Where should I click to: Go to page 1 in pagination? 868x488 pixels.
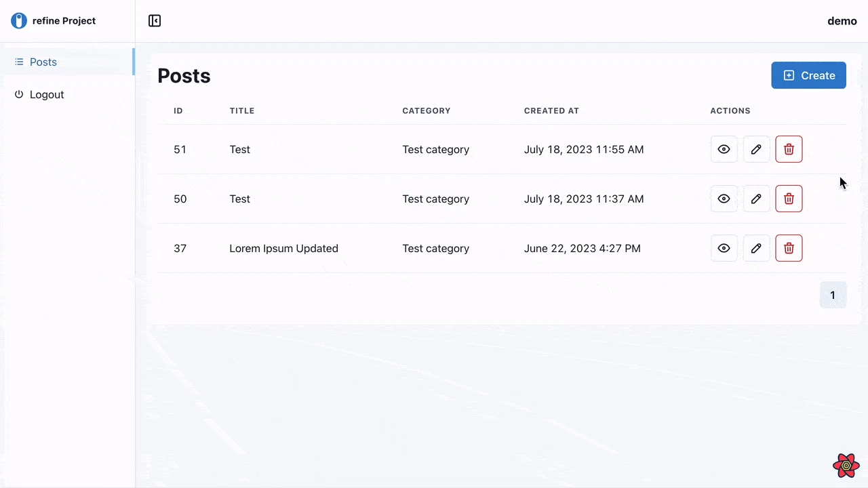coord(832,295)
